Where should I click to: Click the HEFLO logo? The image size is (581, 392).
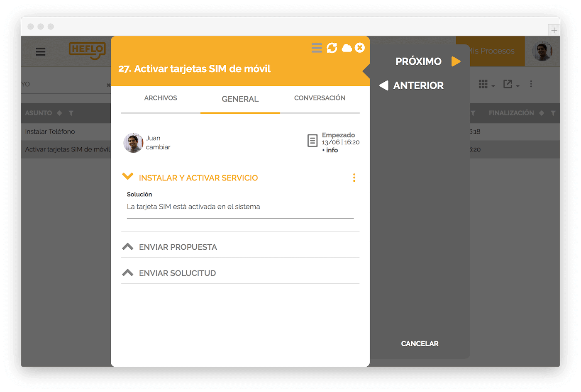coord(87,51)
